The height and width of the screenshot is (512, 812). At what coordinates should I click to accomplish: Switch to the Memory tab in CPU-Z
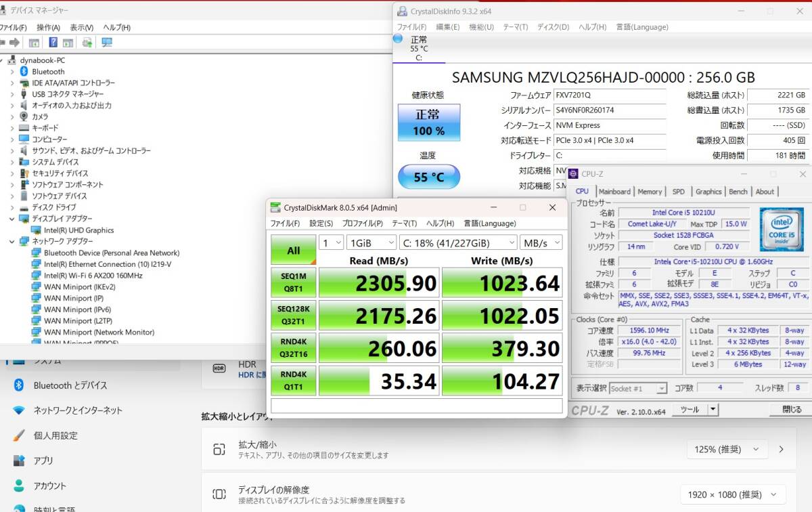pyautogui.click(x=650, y=192)
